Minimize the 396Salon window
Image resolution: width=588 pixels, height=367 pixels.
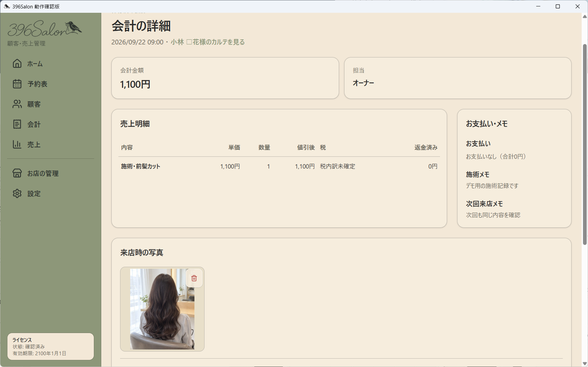(538, 6)
